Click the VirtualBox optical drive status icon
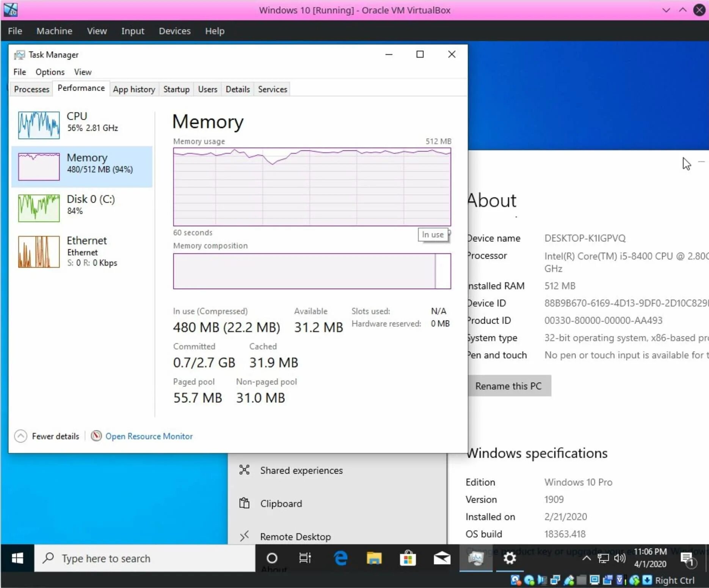This screenshot has height=588, width=709. [529, 580]
